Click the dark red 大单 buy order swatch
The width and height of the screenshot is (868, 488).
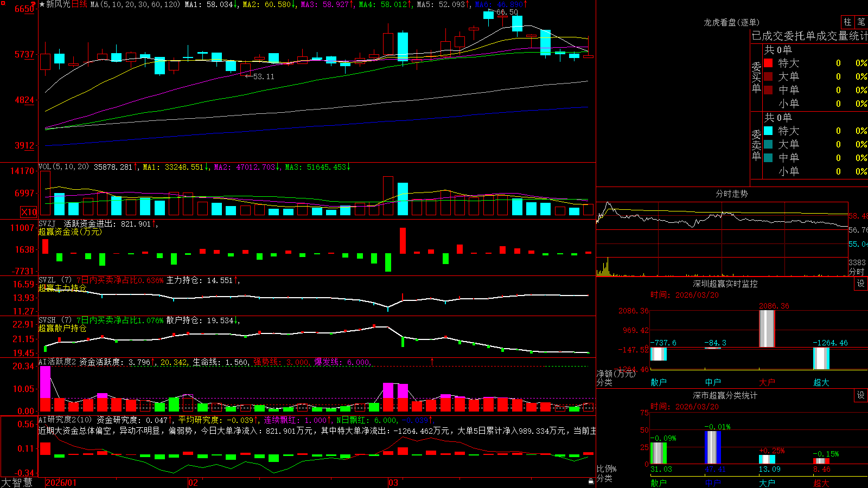click(768, 76)
